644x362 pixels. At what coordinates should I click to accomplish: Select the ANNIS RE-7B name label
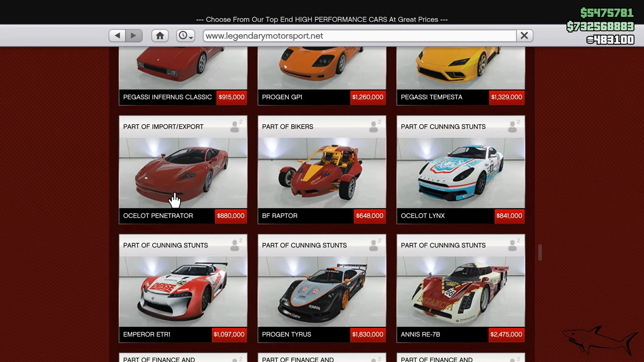point(420,335)
